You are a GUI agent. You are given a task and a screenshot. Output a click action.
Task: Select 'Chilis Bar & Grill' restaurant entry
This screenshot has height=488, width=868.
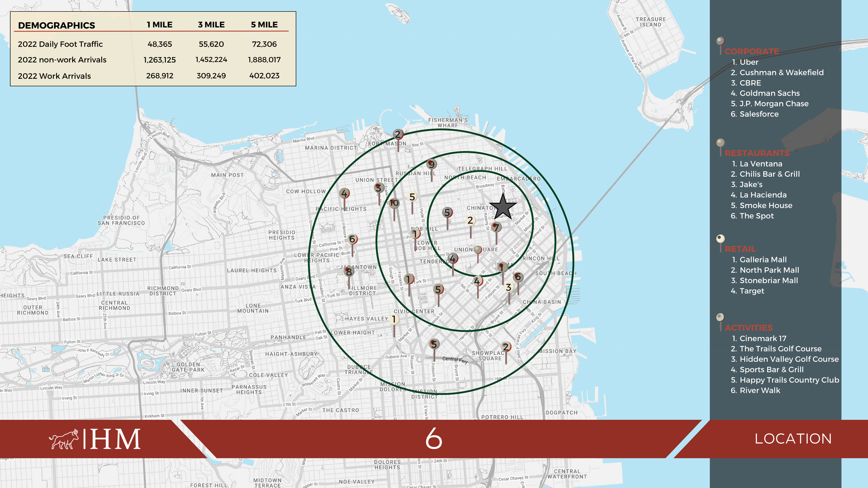[769, 174]
